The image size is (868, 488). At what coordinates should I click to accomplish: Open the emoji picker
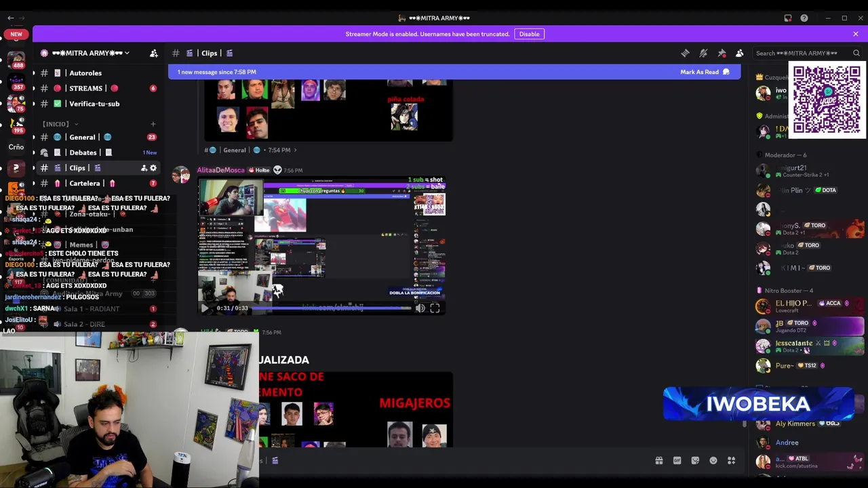pos(713,461)
